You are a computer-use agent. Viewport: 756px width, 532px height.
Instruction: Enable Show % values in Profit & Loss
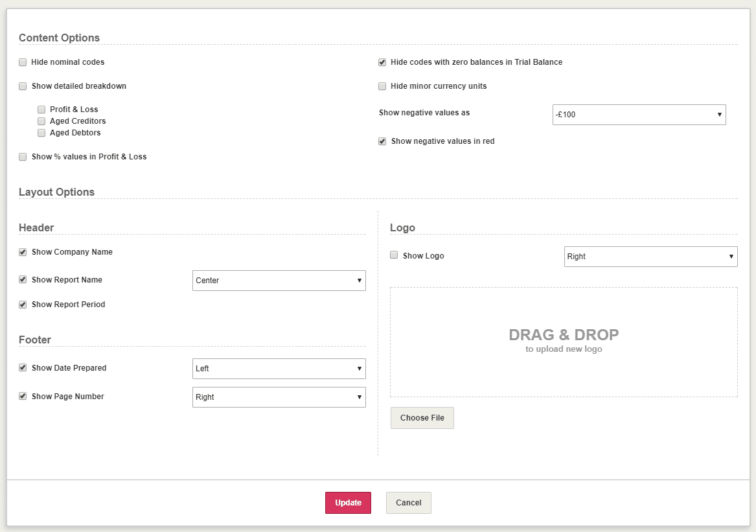point(23,157)
